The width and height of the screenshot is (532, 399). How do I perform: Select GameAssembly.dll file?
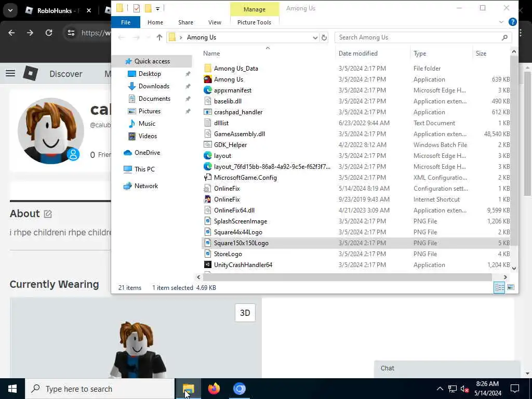point(239,134)
